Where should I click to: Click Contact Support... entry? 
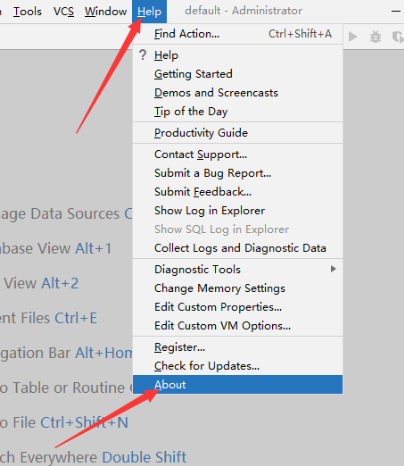pos(238,154)
